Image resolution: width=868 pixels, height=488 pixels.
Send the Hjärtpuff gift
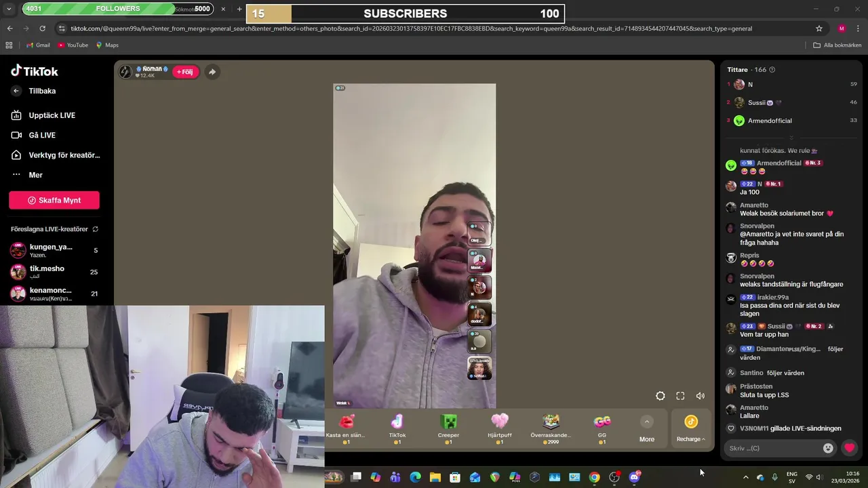tap(500, 429)
